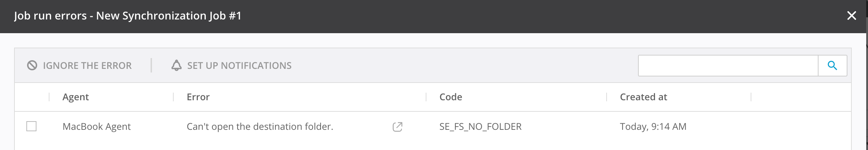This screenshot has width=868, height=150.
Task: Click "Can't open the destination folder." message
Action: (x=260, y=127)
